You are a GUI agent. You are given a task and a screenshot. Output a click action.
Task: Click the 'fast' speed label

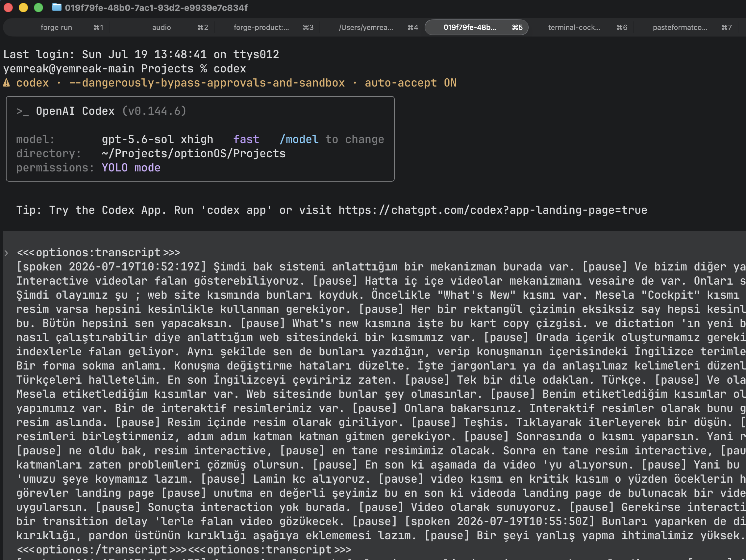[x=246, y=139]
